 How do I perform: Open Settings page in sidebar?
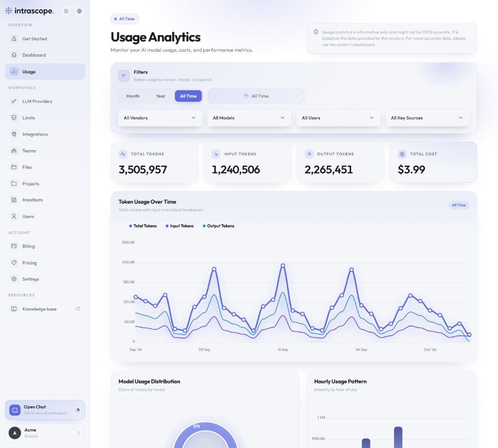coord(45,279)
